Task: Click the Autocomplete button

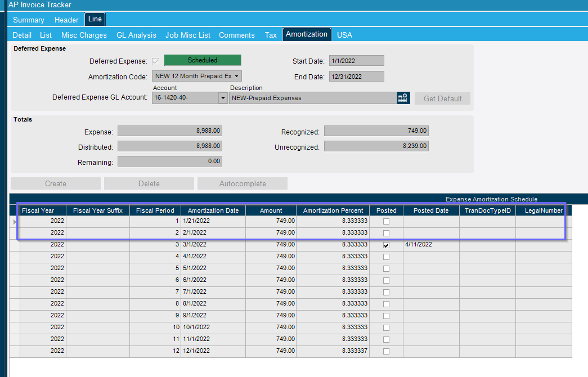Action: tap(243, 183)
